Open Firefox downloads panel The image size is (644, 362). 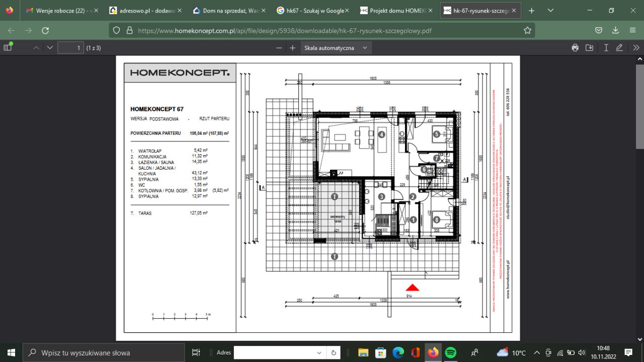[x=615, y=30]
